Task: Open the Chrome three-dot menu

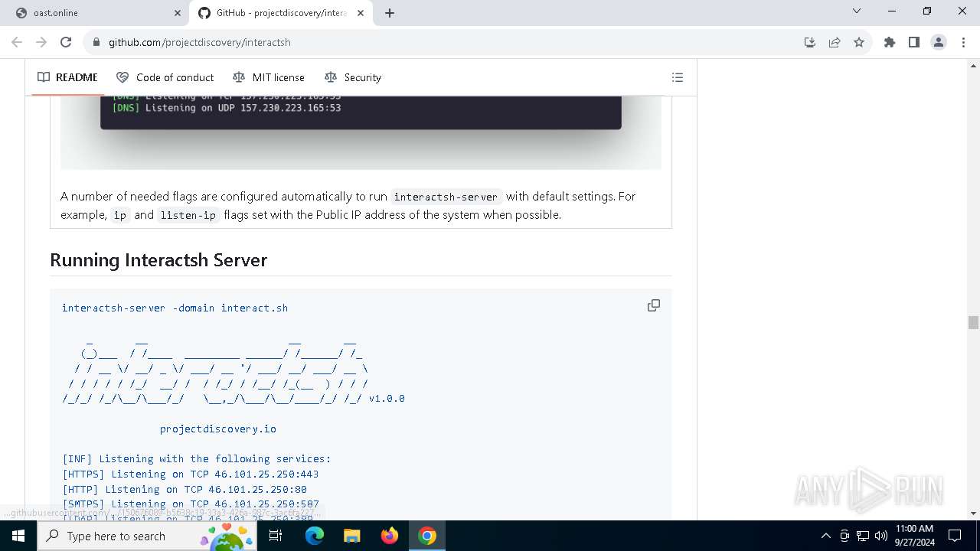Action: tap(963, 42)
